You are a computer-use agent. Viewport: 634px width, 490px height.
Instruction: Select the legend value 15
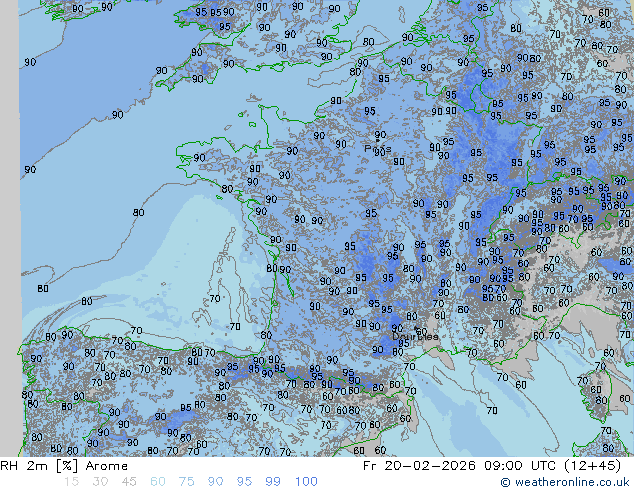(x=71, y=482)
